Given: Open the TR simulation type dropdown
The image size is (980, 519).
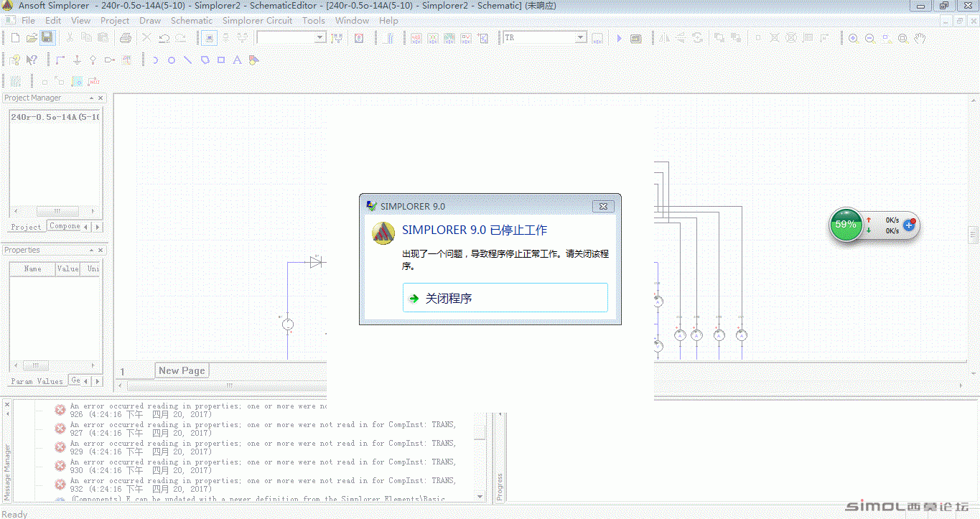Looking at the screenshot, I should [x=581, y=38].
